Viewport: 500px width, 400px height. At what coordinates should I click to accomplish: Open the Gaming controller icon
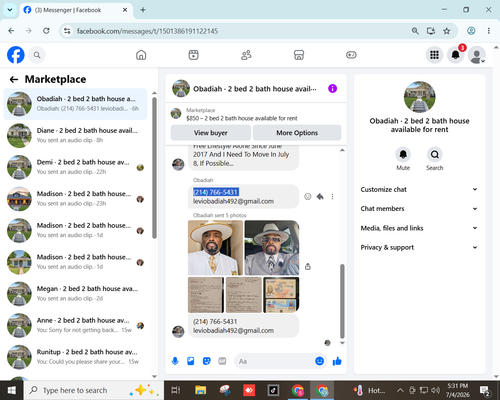[351, 55]
